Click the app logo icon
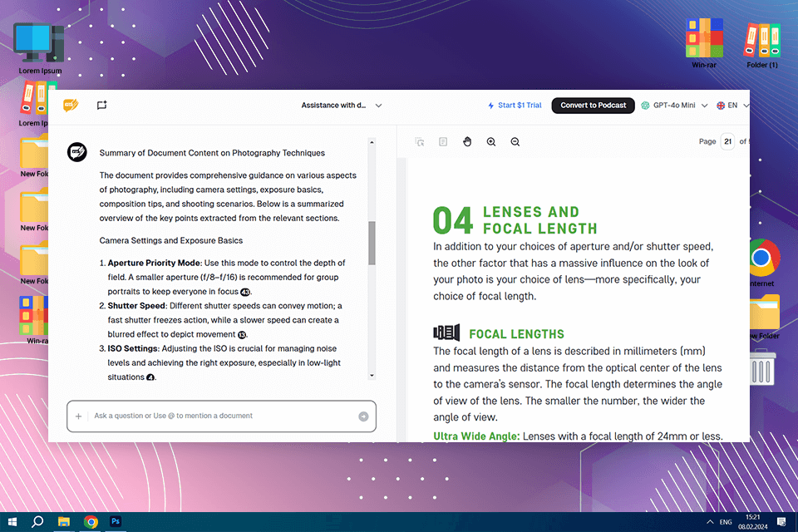The width and height of the screenshot is (798, 532). (x=71, y=105)
